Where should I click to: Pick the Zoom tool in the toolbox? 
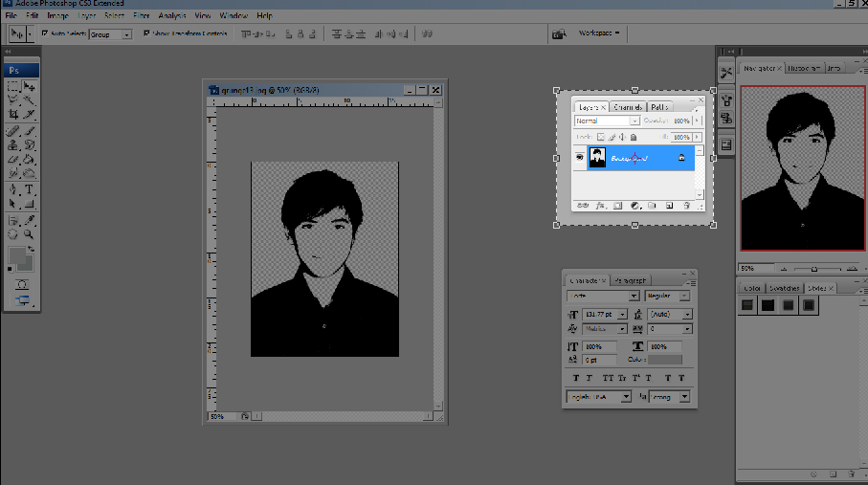(x=30, y=233)
